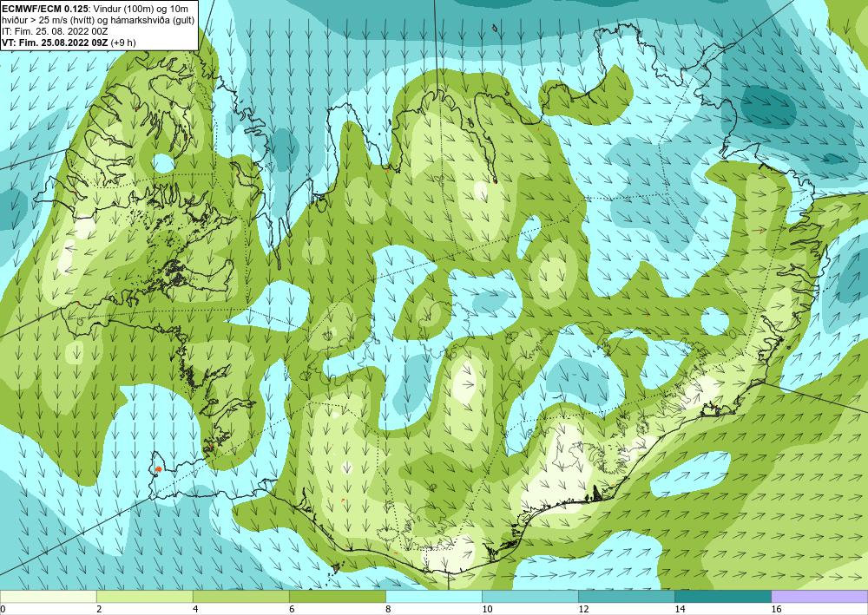
Task: Select the legend scale label "8"
Action: (x=387, y=610)
